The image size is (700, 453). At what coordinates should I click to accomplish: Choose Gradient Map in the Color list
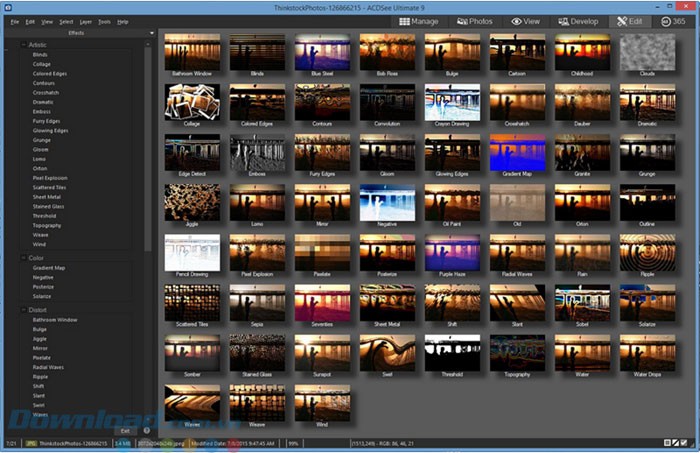click(48, 268)
